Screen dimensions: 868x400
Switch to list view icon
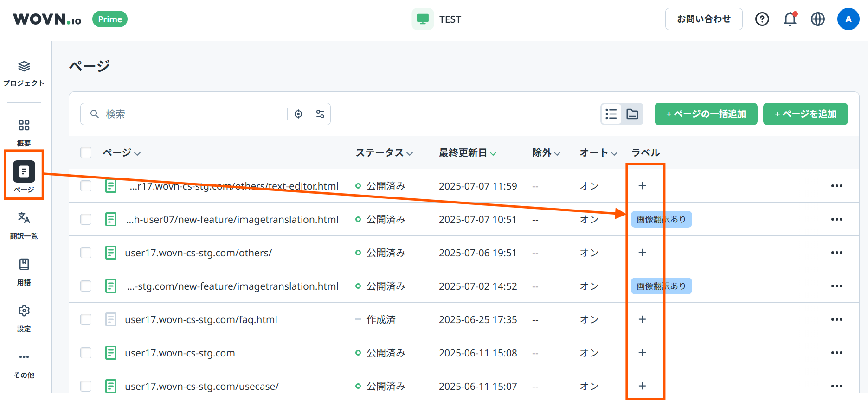(x=611, y=114)
